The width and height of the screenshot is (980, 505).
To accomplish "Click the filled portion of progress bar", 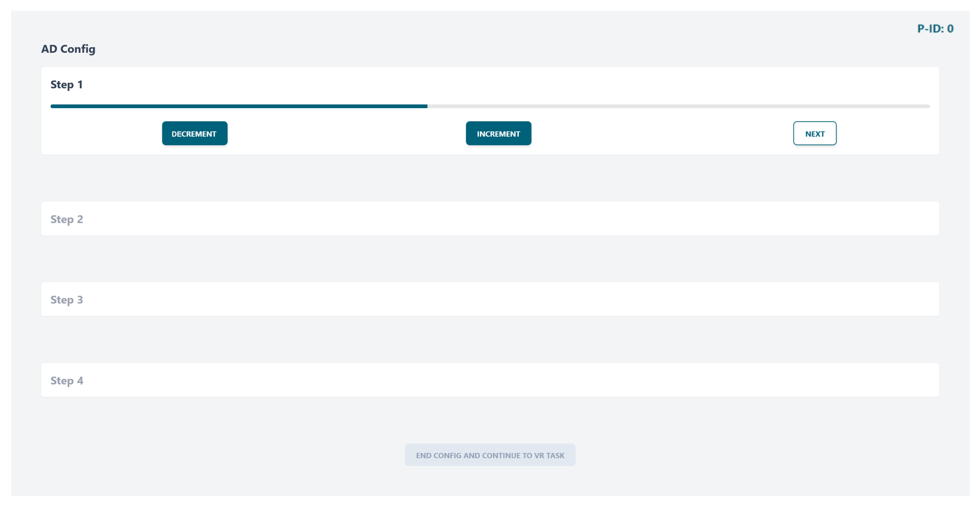I will click(x=239, y=106).
